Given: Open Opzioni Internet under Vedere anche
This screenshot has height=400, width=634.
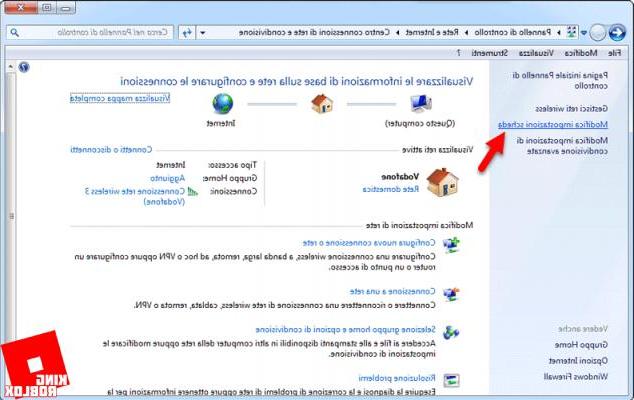Looking at the screenshot, I should pos(578,361).
